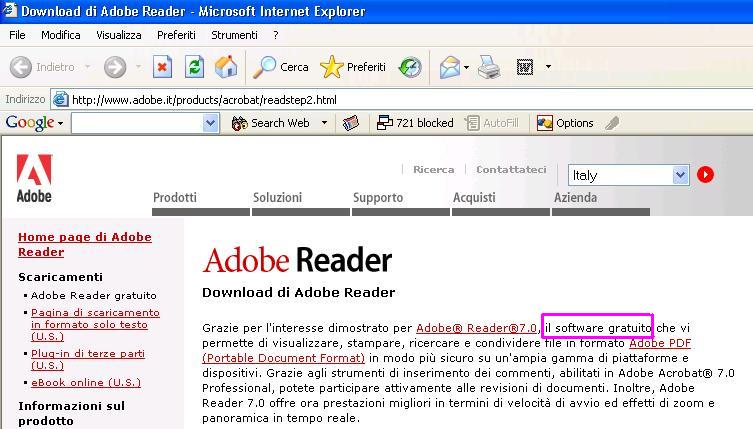Screen dimensions: 753x429
Task: Open the Modifica menu
Action: point(61,35)
